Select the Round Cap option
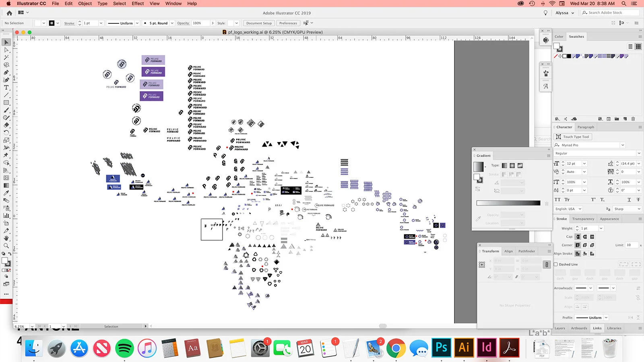The image size is (644, 362). coord(585,237)
